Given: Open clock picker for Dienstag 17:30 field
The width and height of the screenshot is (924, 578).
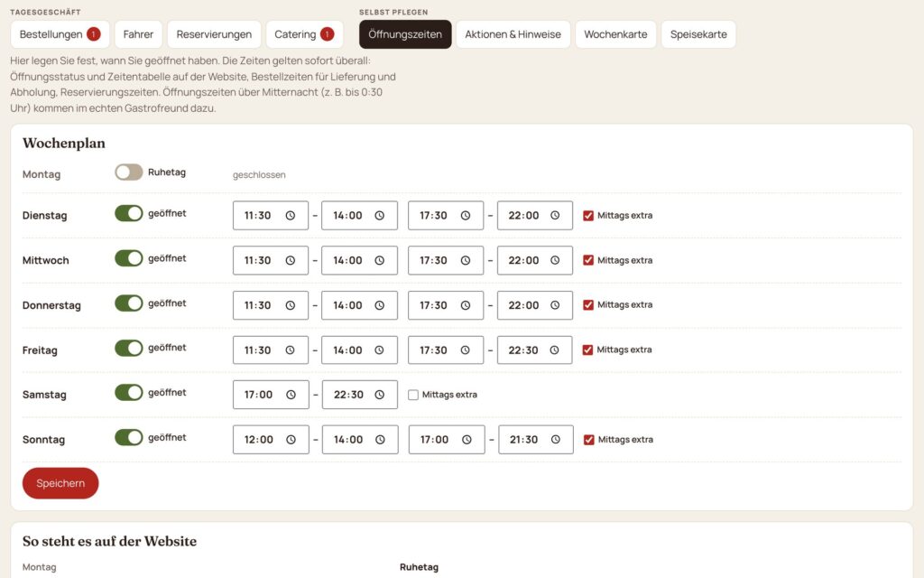Looking at the screenshot, I should point(466,216).
